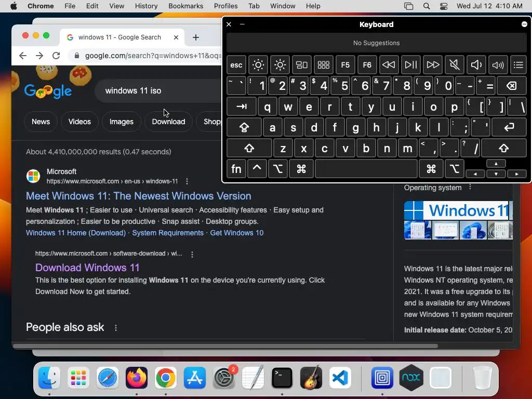Select the News filter chip
This screenshot has height=399, width=532.
(x=41, y=122)
